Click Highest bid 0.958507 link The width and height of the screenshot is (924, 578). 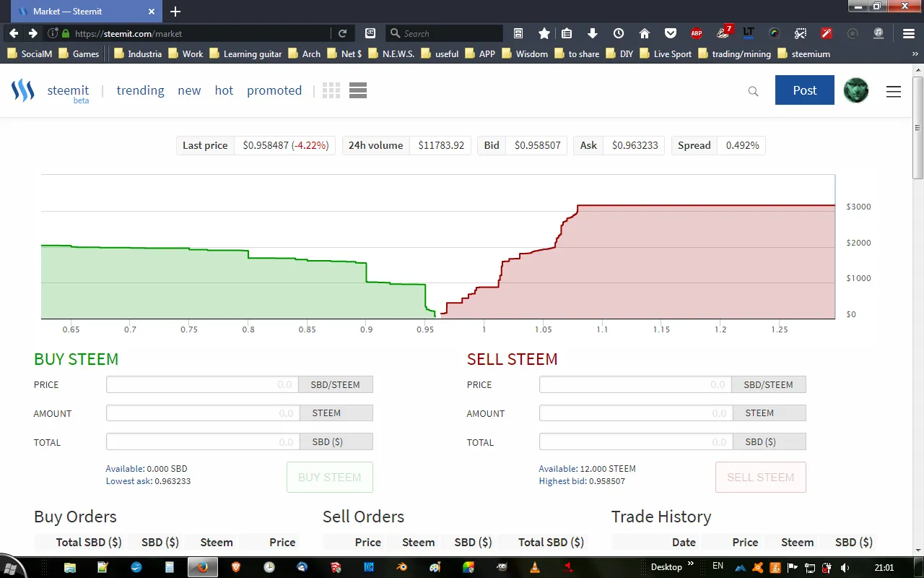click(582, 481)
